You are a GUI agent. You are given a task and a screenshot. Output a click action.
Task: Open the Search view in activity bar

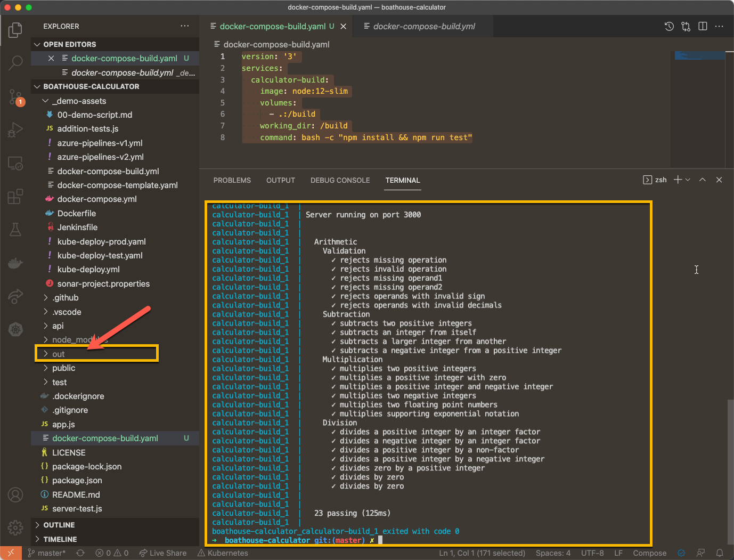[15, 63]
